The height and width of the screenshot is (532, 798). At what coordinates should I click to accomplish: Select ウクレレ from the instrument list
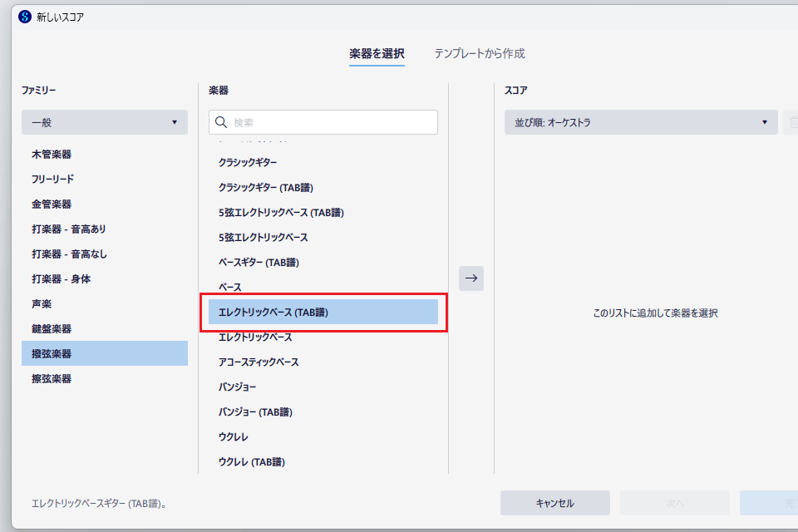[x=234, y=437]
